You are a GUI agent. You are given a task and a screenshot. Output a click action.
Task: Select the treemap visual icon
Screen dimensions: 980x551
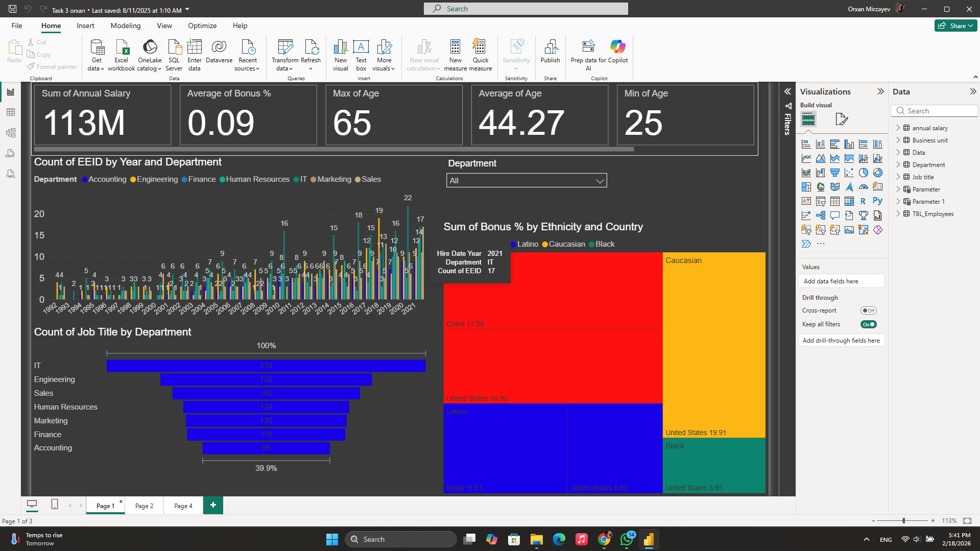(x=806, y=187)
